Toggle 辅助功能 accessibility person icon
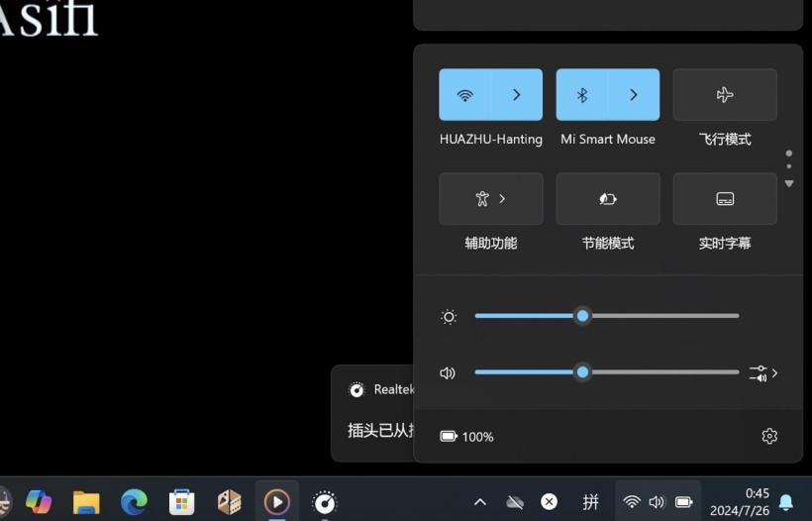Image resolution: width=812 pixels, height=521 pixels. click(x=482, y=199)
